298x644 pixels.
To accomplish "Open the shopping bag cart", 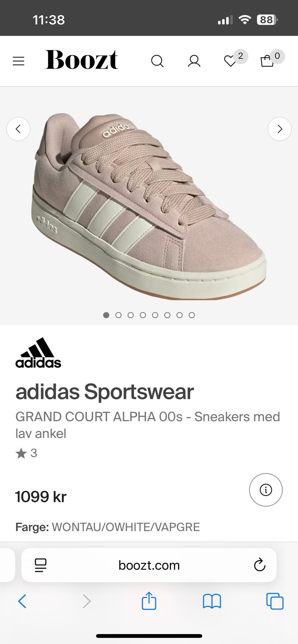I will [x=267, y=61].
